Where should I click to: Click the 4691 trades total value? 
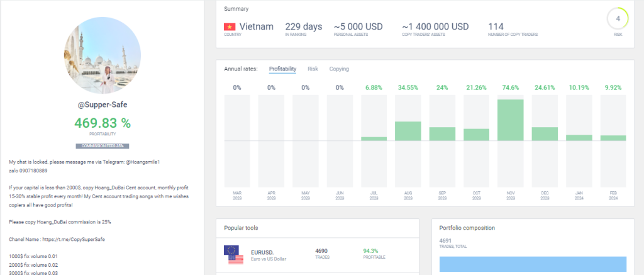pos(446,240)
